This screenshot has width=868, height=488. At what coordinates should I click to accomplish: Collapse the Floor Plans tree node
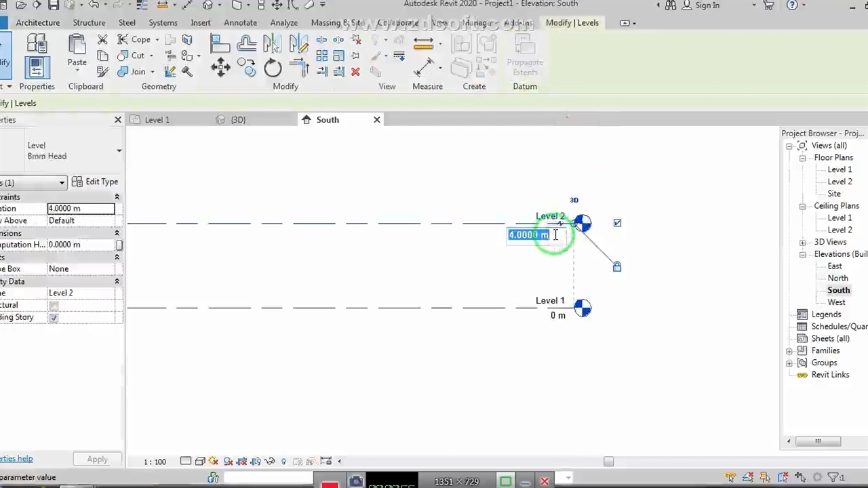coord(802,158)
